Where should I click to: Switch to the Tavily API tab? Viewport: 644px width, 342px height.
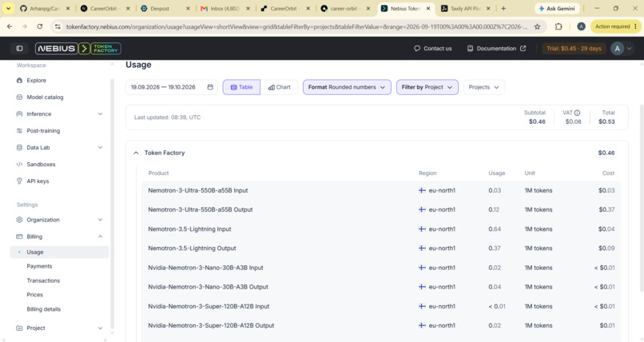tap(465, 8)
